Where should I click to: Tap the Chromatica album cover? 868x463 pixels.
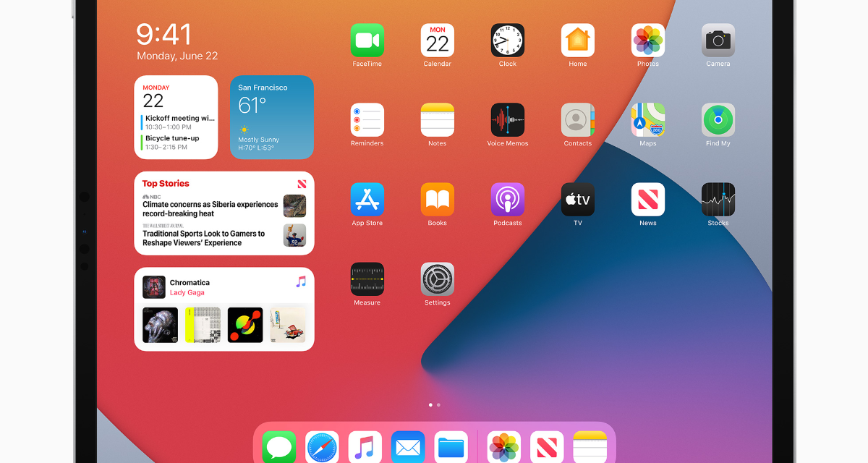pyautogui.click(x=153, y=287)
